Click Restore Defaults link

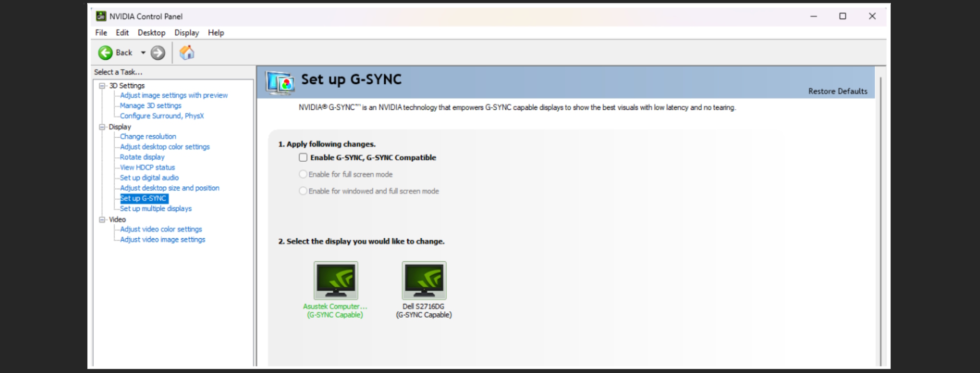coord(837,91)
